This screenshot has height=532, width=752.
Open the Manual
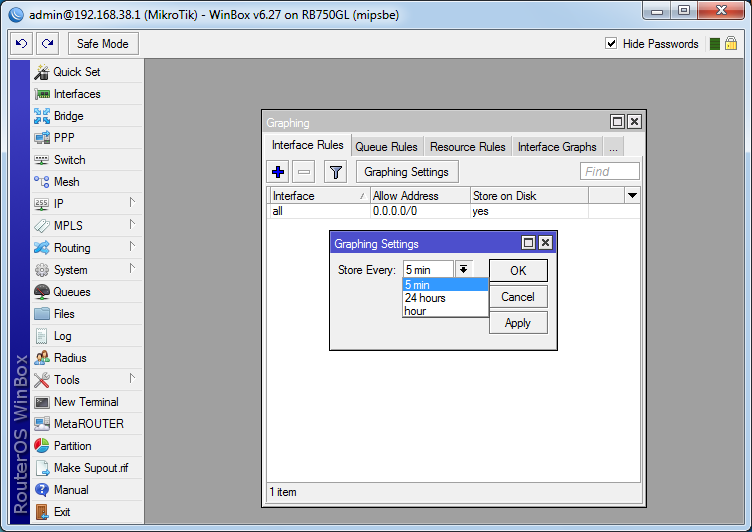point(87,490)
